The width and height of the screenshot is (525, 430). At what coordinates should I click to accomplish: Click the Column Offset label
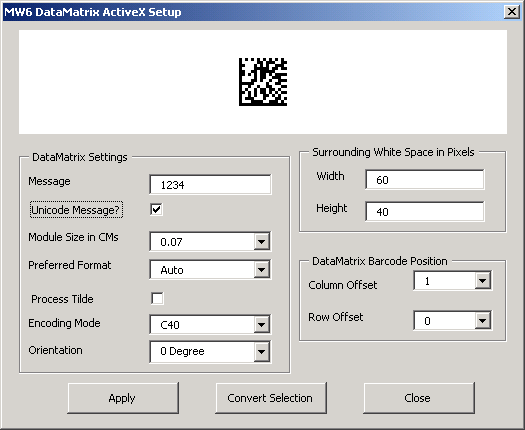click(x=343, y=285)
